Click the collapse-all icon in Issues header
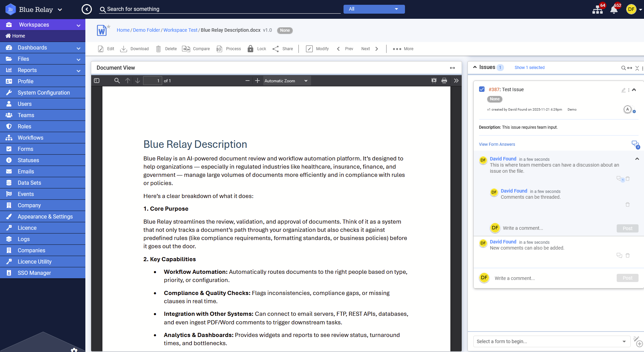The image size is (644, 352). coord(637,68)
